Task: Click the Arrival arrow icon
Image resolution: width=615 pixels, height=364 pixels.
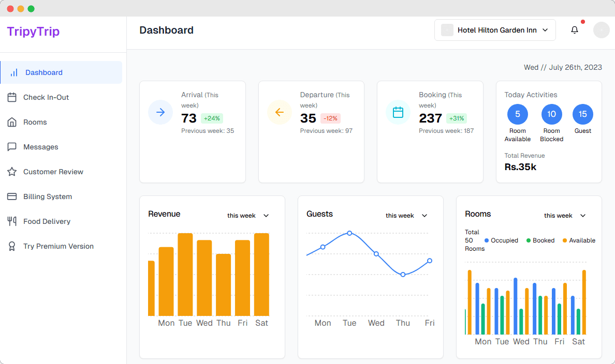Action: [160, 112]
